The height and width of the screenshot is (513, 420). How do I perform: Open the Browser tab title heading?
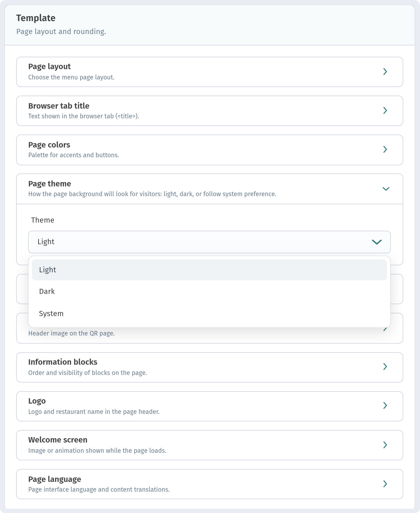(59, 106)
